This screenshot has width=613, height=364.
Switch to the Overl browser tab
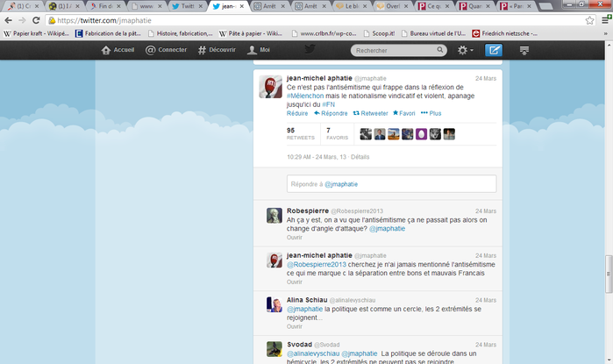coord(393,6)
